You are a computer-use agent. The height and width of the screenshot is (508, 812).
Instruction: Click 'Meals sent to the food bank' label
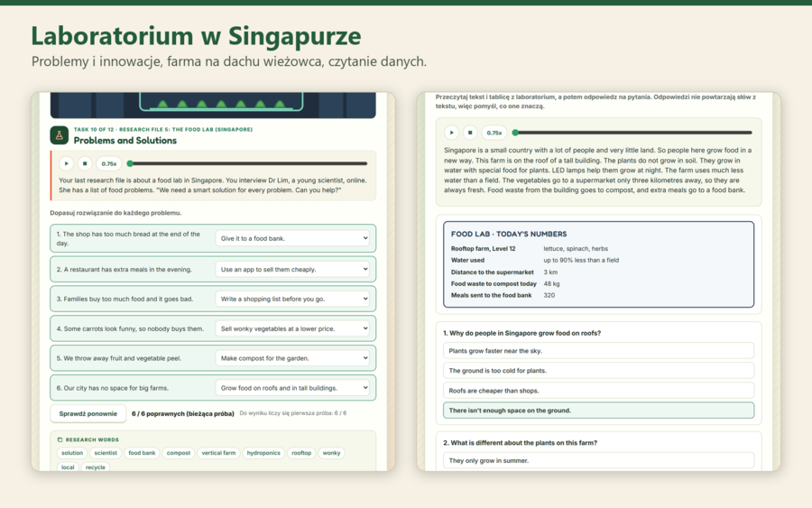click(492, 295)
